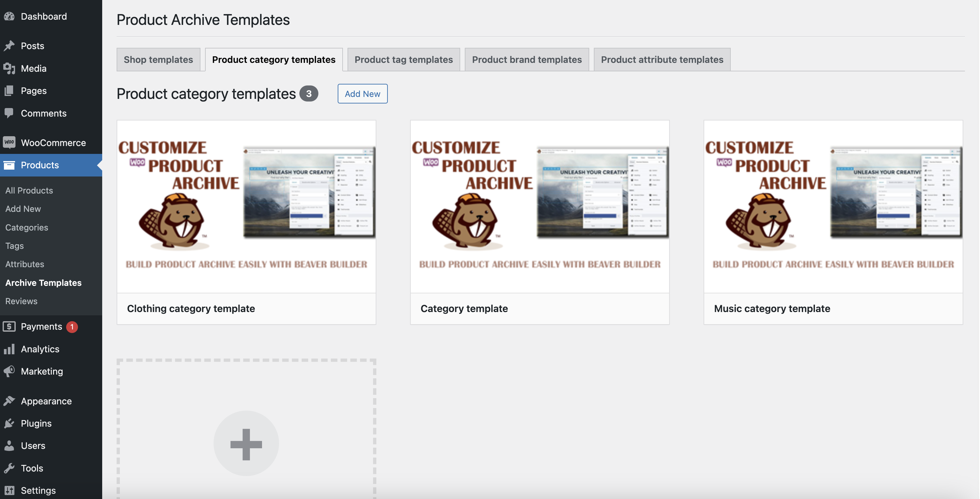Open Music category template thumbnail

[833, 207]
